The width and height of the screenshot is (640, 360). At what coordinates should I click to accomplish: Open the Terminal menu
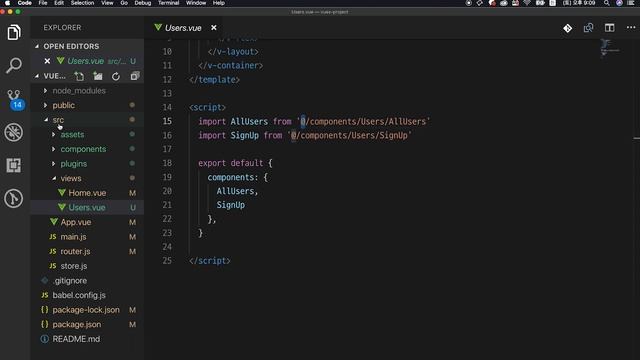[x=169, y=3]
